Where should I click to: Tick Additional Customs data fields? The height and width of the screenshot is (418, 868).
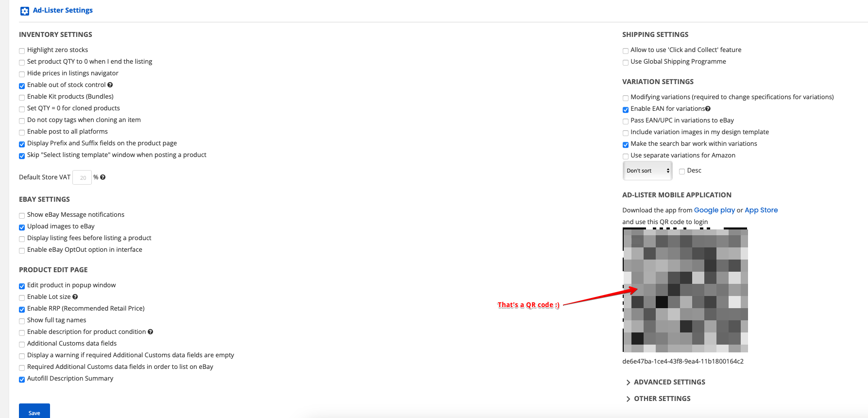tap(22, 344)
